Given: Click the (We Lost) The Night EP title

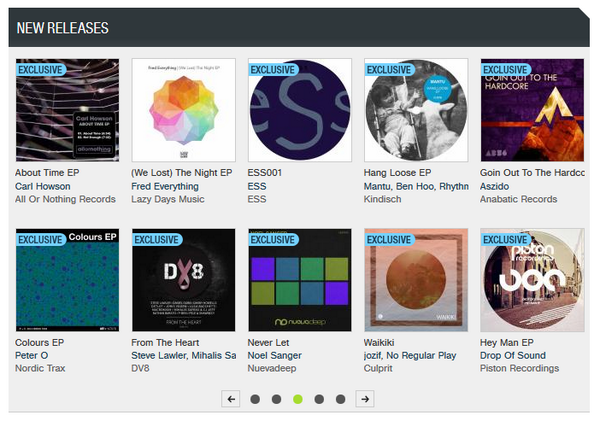Looking at the screenshot, I should click(182, 173).
